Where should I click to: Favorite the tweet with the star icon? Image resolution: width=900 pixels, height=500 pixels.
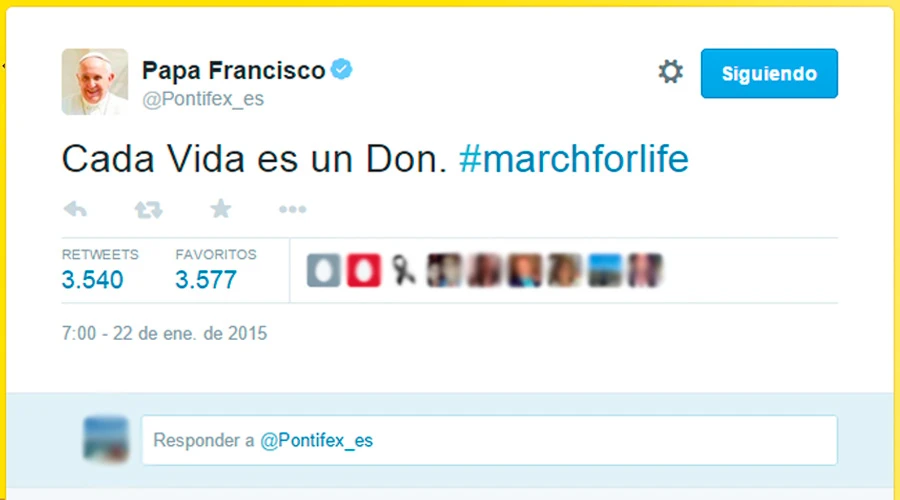tap(220, 209)
